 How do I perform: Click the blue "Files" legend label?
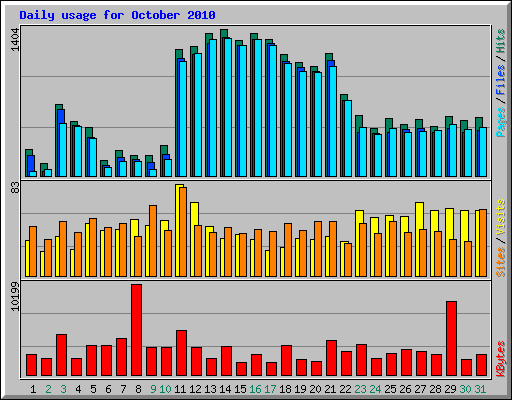pos(500,80)
